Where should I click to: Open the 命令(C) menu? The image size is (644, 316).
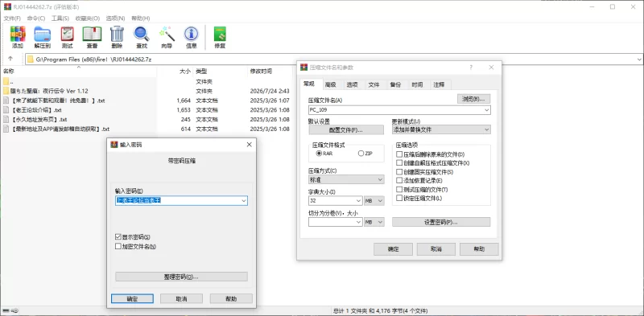click(36, 18)
